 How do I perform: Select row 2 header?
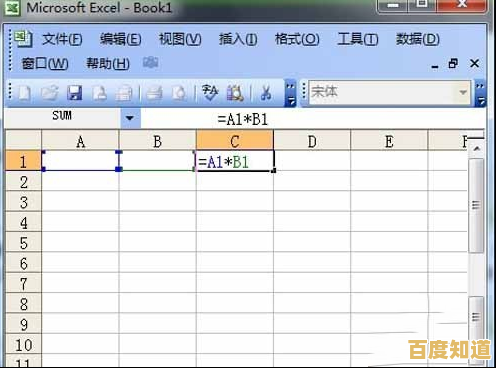(x=23, y=182)
